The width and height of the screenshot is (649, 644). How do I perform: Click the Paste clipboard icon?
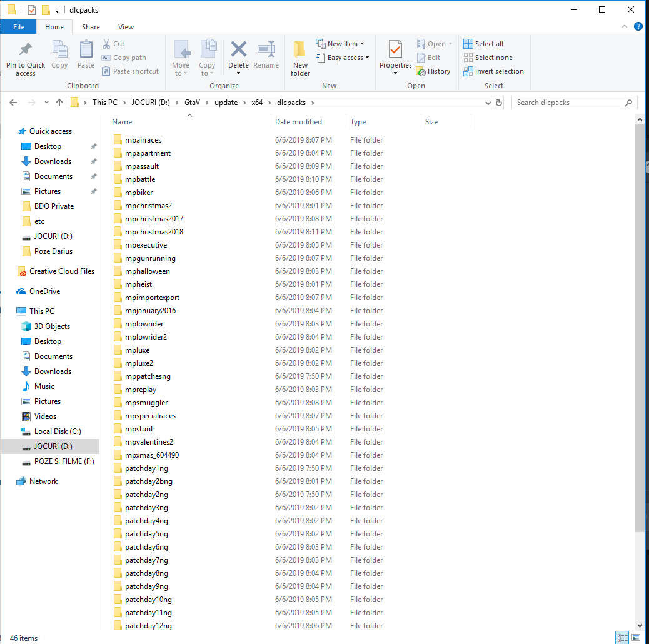[x=86, y=49]
